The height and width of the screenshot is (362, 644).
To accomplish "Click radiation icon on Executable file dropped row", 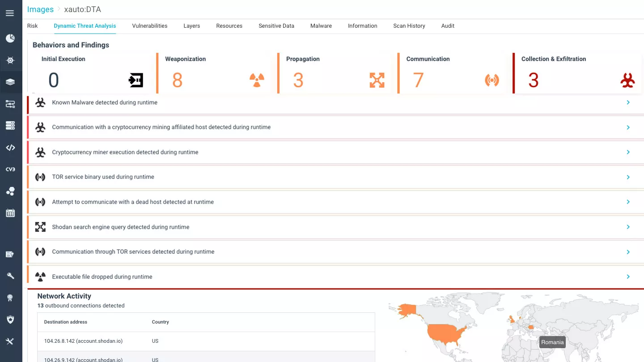I will [40, 277].
